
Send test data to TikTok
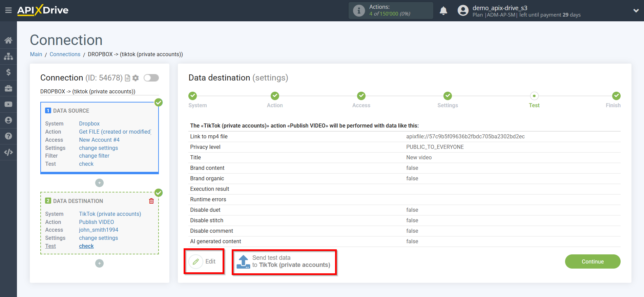click(284, 261)
